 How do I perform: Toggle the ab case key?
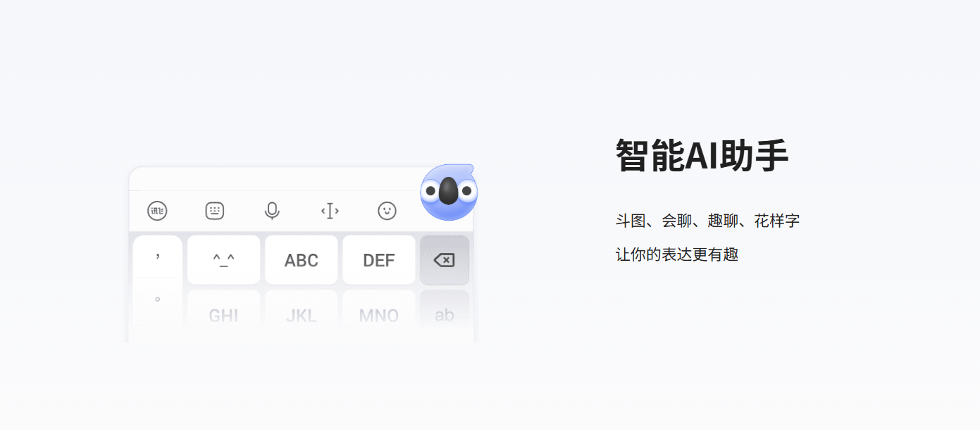(445, 315)
